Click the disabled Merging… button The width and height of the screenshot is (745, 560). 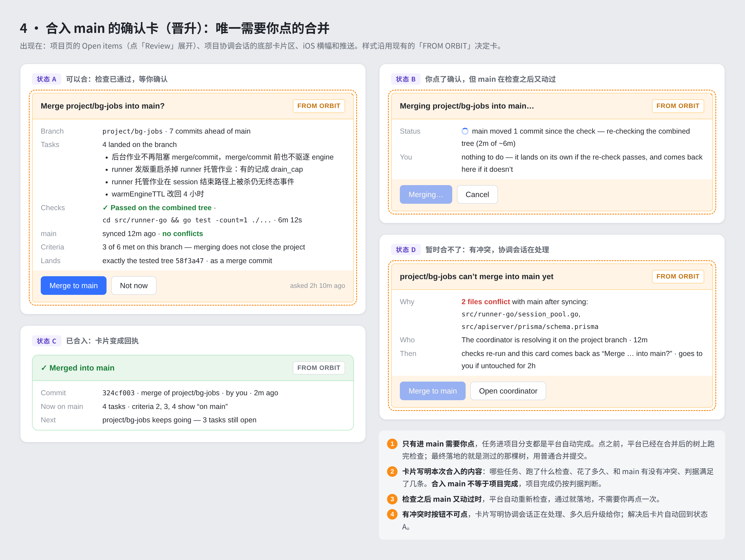coord(426,194)
